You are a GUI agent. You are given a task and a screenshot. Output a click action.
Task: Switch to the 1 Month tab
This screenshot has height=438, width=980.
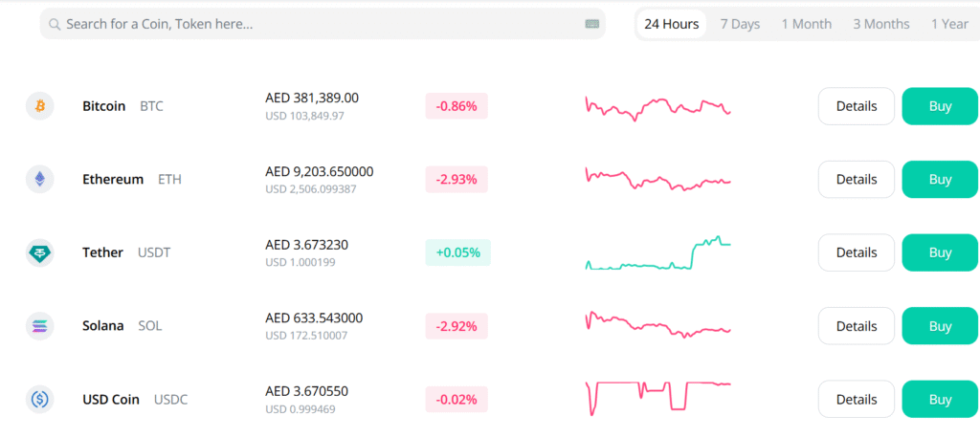[x=806, y=24]
